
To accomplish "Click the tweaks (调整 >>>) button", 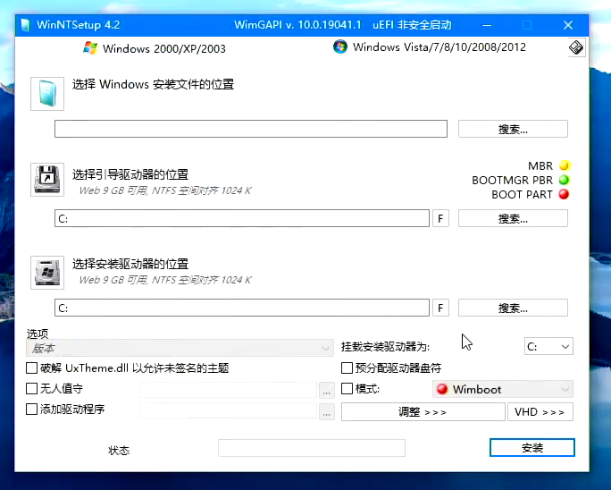I will (x=423, y=412).
